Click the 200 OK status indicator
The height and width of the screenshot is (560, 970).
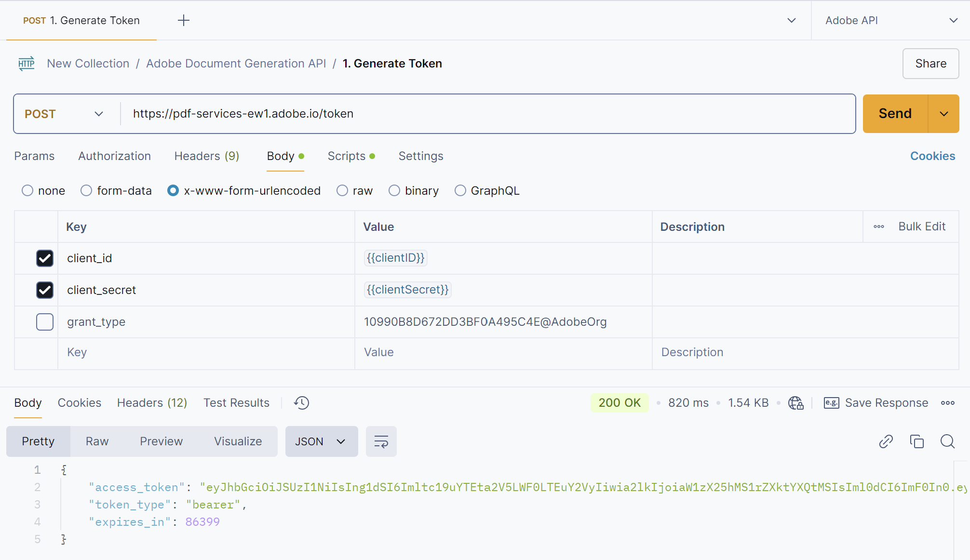pos(620,402)
